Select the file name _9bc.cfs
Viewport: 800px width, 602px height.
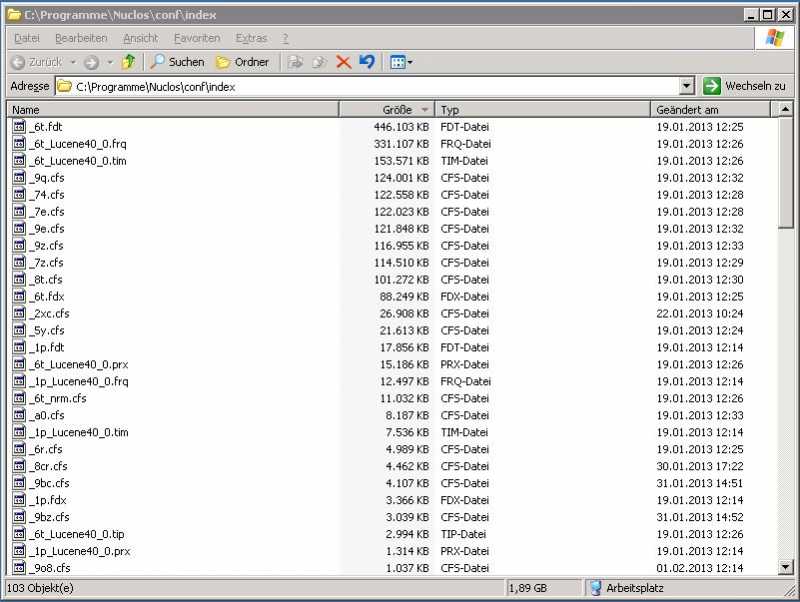[x=49, y=483]
